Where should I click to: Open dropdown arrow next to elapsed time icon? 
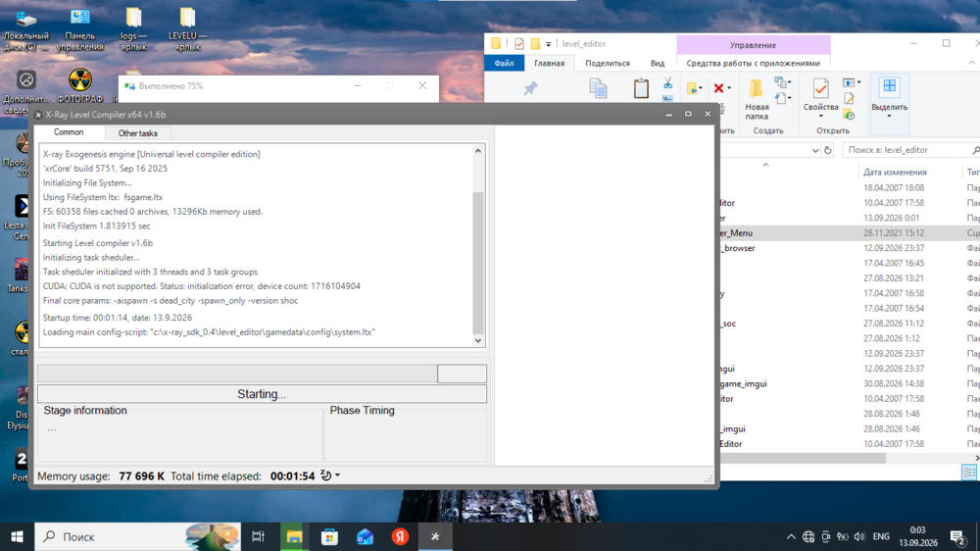(x=337, y=476)
